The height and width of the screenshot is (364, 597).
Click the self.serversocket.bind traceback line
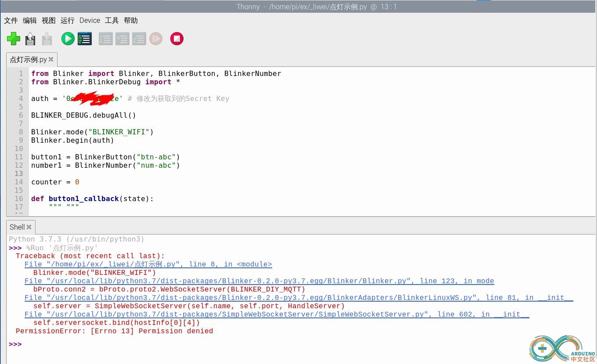pos(116,323)
